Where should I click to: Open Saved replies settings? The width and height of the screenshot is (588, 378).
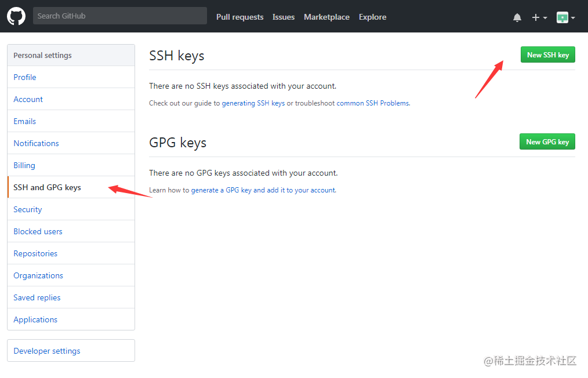click(x=71, y=298)
